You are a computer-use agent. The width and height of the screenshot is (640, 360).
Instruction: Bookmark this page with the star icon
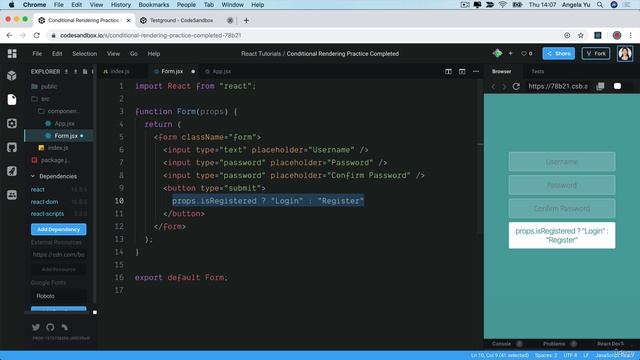click(581, 36)
